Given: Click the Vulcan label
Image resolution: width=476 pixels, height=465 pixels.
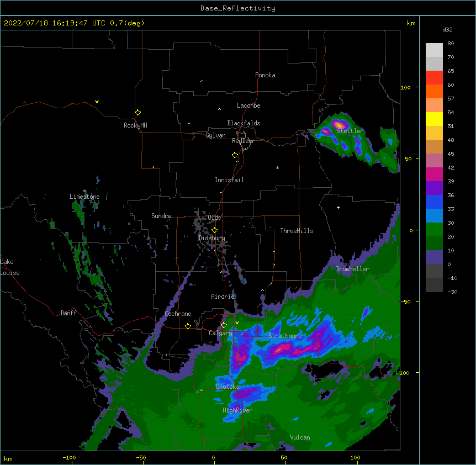Looking at the screenshot, I should [300, 437].
